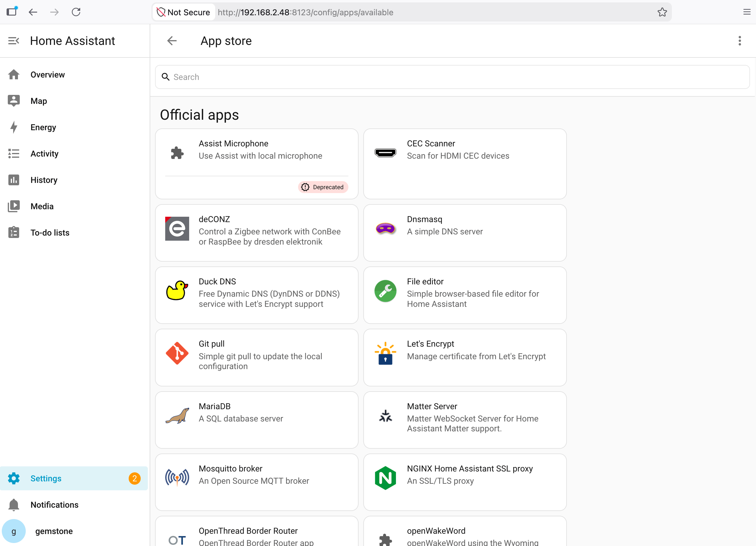The height and width of the screenshot is (546, 756).
Task: Click the browser back arrow
Action: [x=33, y=12]
